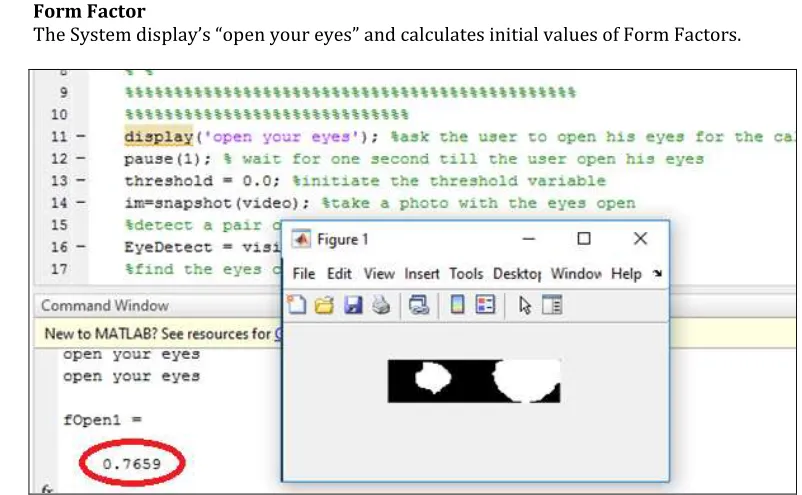The width and height of the screenshot is (802, 495).
Task: Insert Colorbar via the toolbar icon
Action: coord(458,305)
